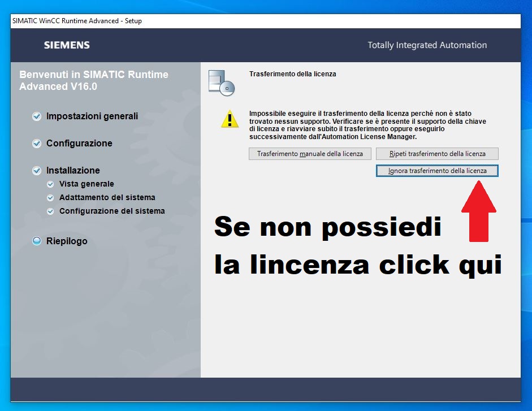Click the SIEMENS logo
Viewport: 532px width, 411px height.
point(67,45)
